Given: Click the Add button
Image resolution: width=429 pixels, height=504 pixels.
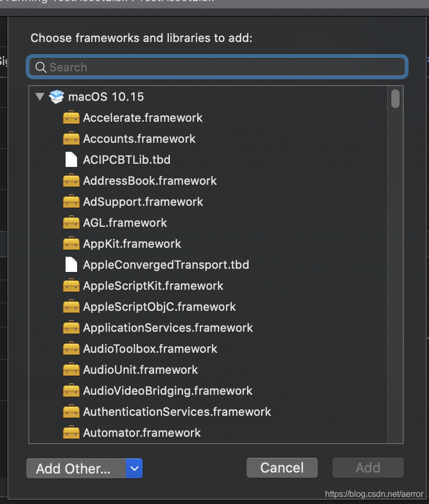Looking at the screenshot, I should (368, 468).
